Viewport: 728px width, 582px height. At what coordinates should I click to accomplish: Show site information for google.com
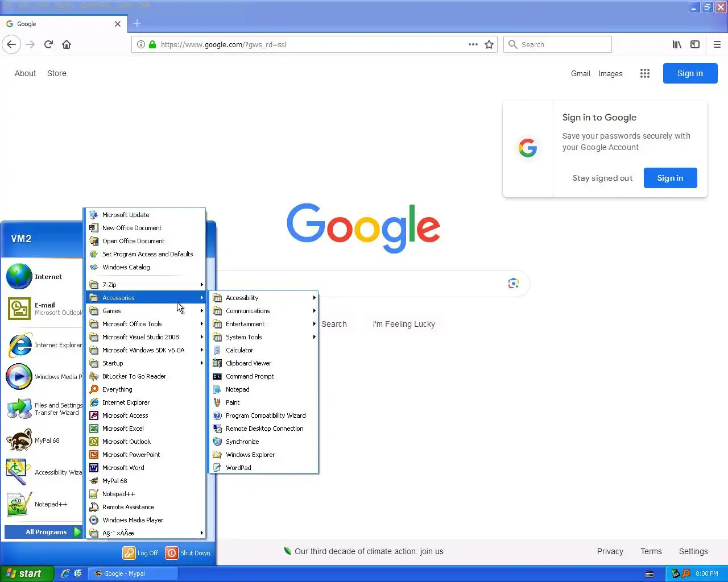pyautogui.click(x=140, y=44)
